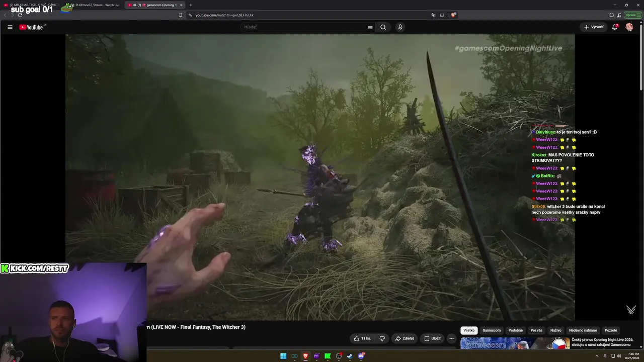This screenshot has height=362, width=644.
Task: Select the Nedávno nahrané filter chip
Action: click(x=583, y=330)
